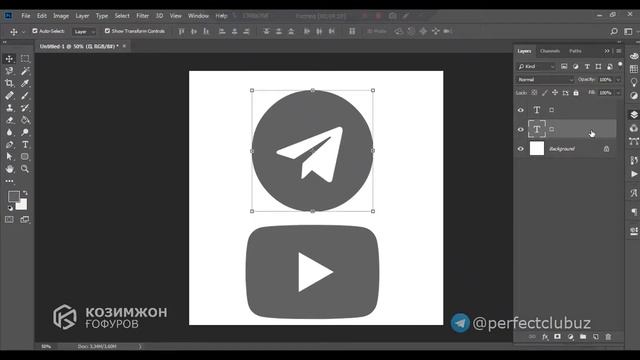Create new fill or adjustment layer
Screen dimensions: 640x360
tap(570, 337)
